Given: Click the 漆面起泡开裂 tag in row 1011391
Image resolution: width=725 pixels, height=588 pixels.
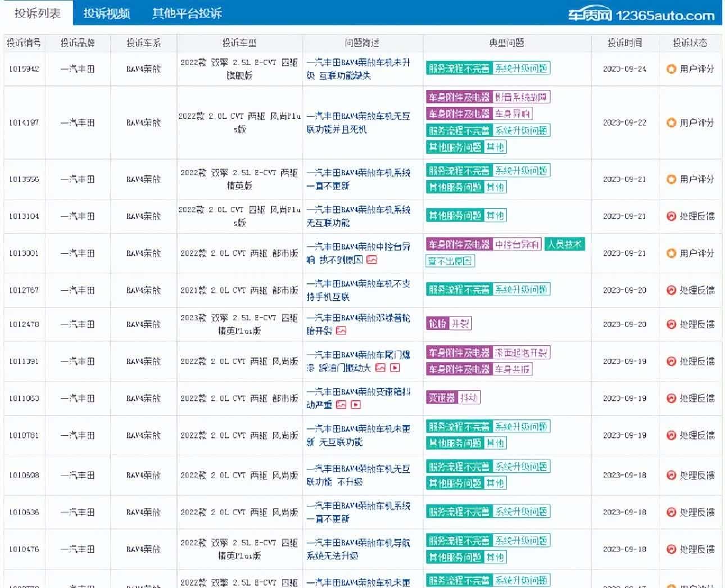Looking at the screenshot, I should (x=521, y=353).
